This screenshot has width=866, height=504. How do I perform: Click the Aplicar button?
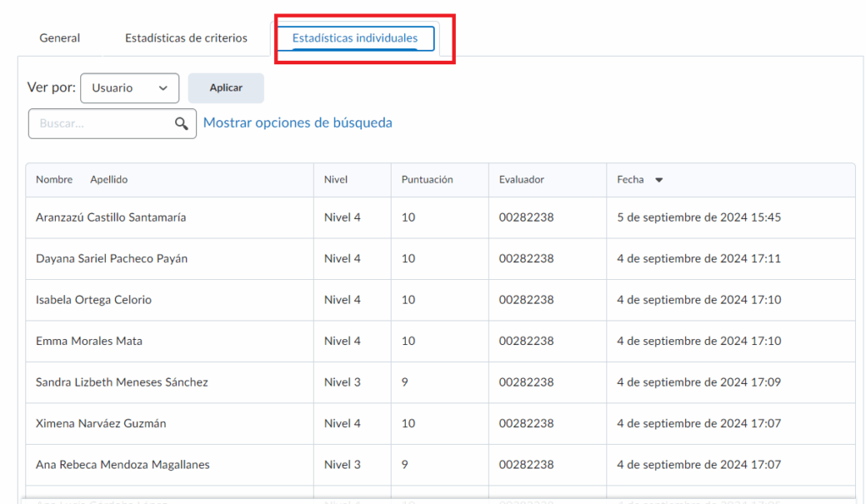(226, 88)
